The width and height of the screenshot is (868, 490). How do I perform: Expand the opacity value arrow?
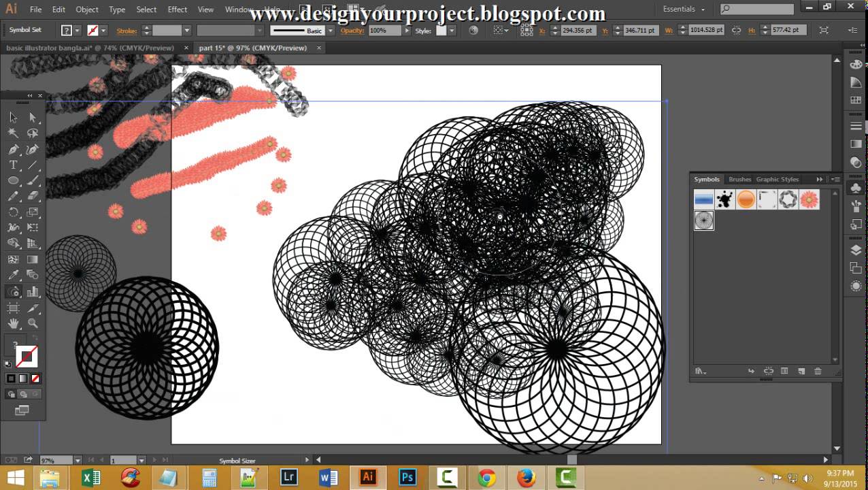pyautogui.click(x=407, y=31)
